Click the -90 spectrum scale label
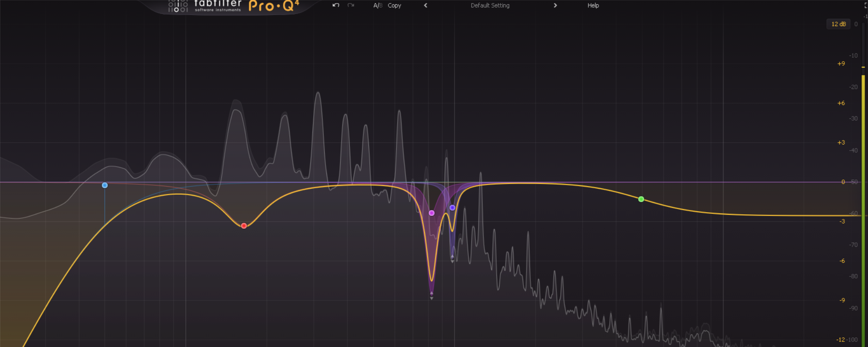This screenshot has height=347, width=868. click(x=853, y=308)
